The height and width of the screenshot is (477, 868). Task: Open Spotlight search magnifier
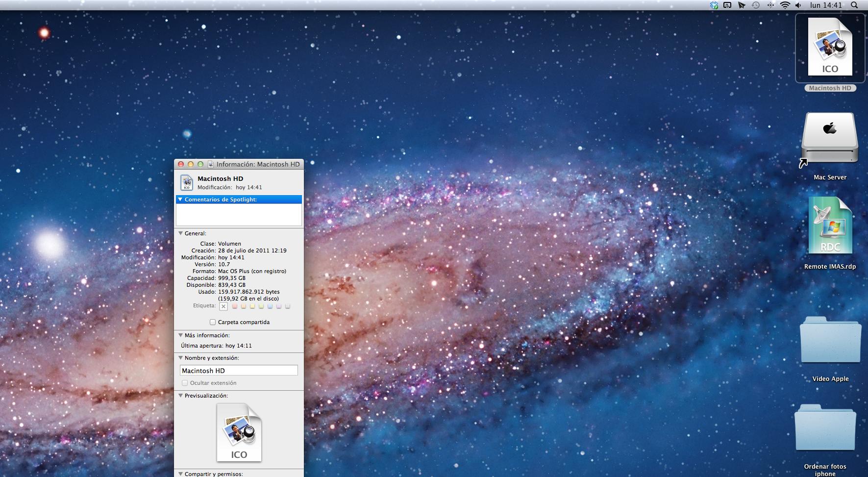click(x=854, y=5)
